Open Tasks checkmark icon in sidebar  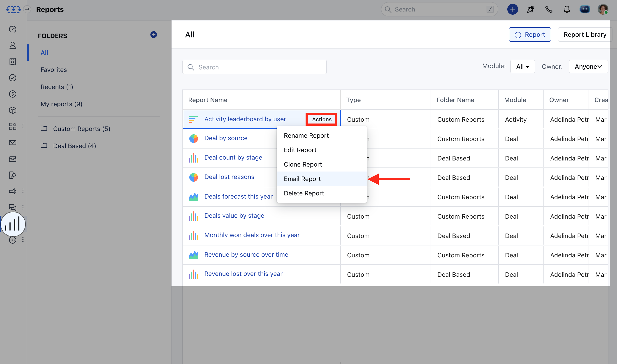tap(12, 78)
